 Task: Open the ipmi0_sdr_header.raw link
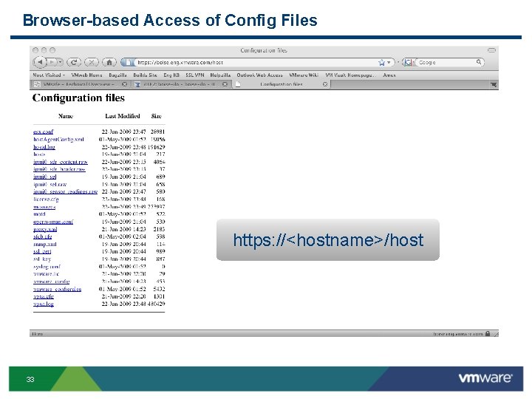59,169
